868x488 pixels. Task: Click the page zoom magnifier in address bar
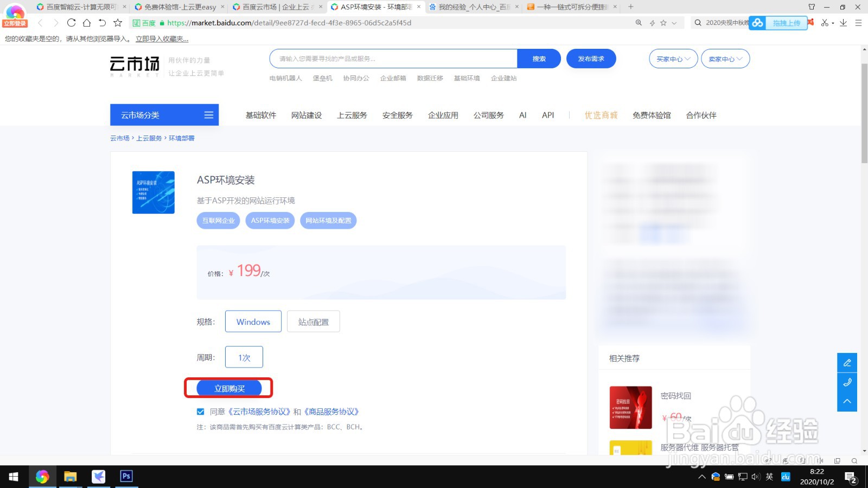point(639,23)
